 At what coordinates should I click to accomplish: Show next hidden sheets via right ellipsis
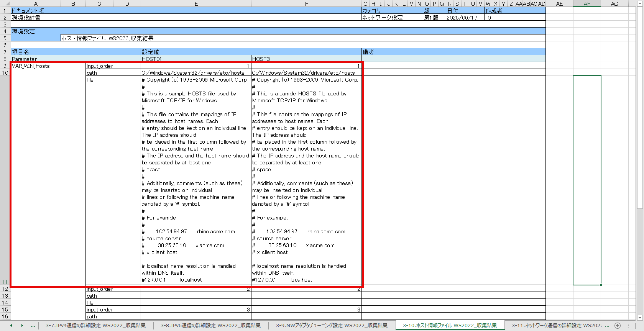(607, 326)
